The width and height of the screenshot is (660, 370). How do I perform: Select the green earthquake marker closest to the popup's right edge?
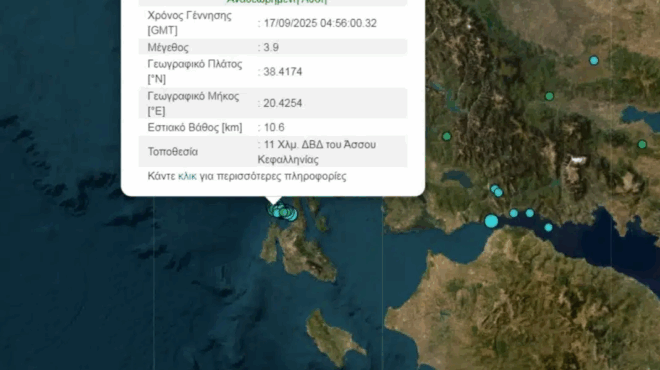coord(447,136)
